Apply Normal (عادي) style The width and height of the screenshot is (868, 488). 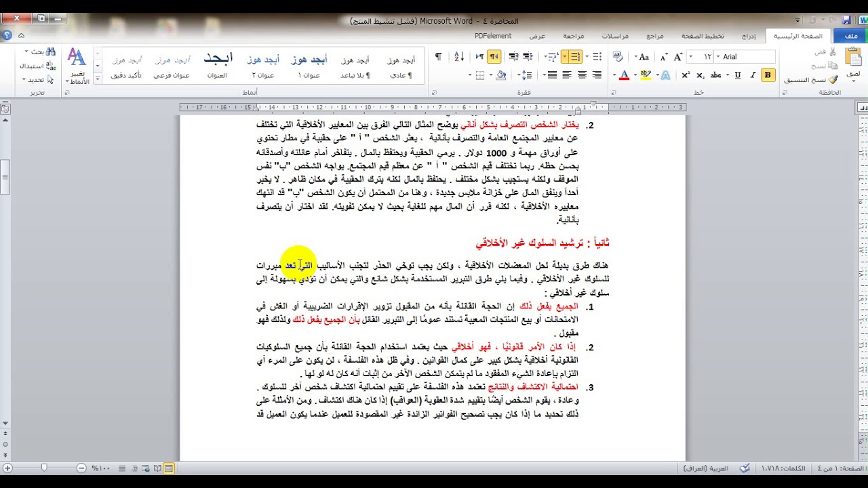401,66
